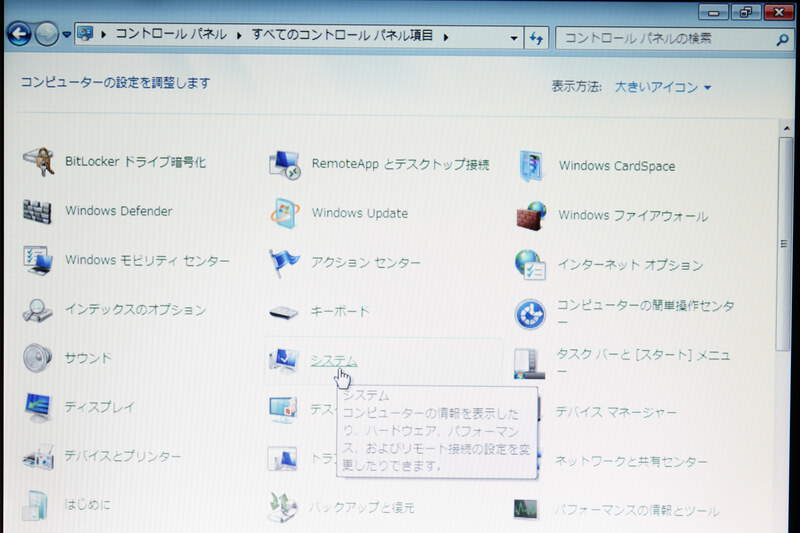Open the Windows モビリティ センター icon
800x533 pixels.
(38, 260)
